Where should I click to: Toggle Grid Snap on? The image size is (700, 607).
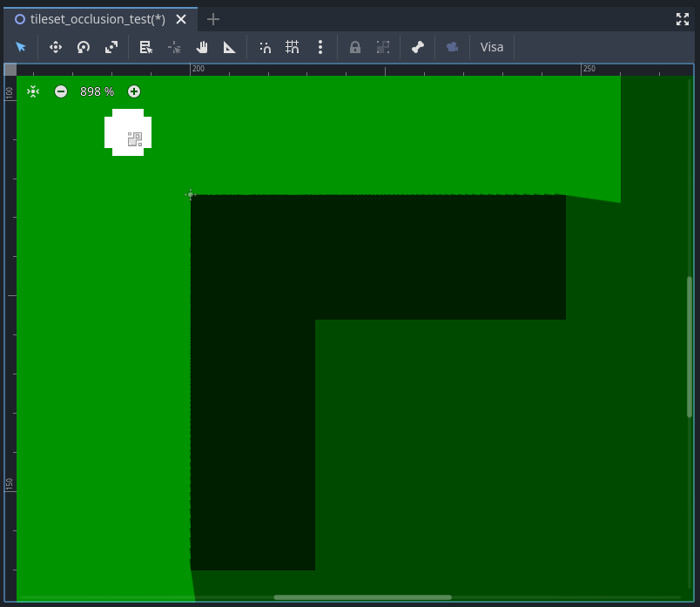[x=293, y=47]
